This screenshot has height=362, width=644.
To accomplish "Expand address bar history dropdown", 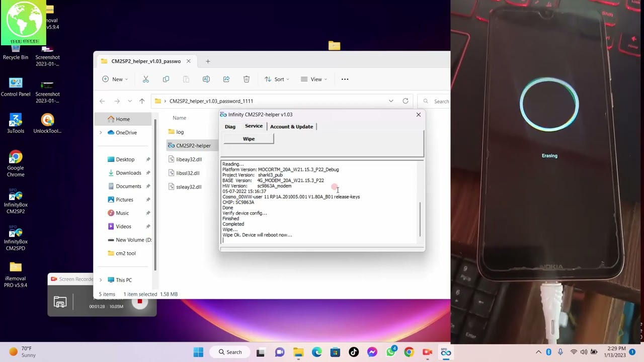I will point(391,101).
